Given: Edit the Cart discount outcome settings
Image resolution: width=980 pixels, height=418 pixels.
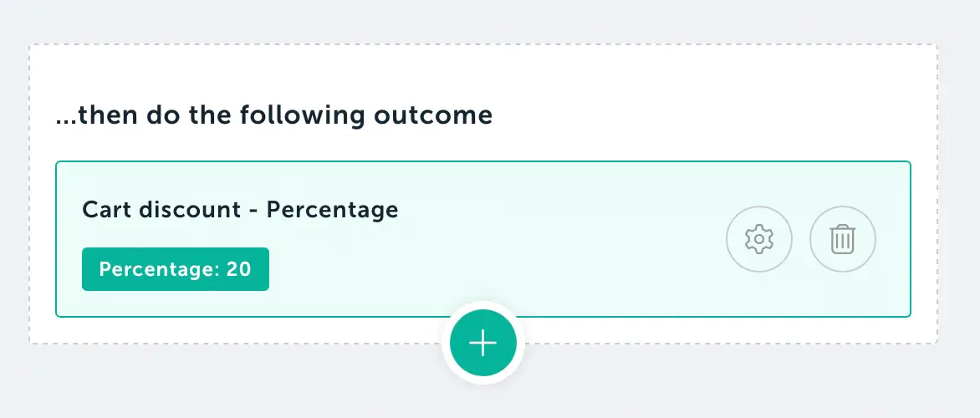Looking at the screenshot, I should point(758,239).
